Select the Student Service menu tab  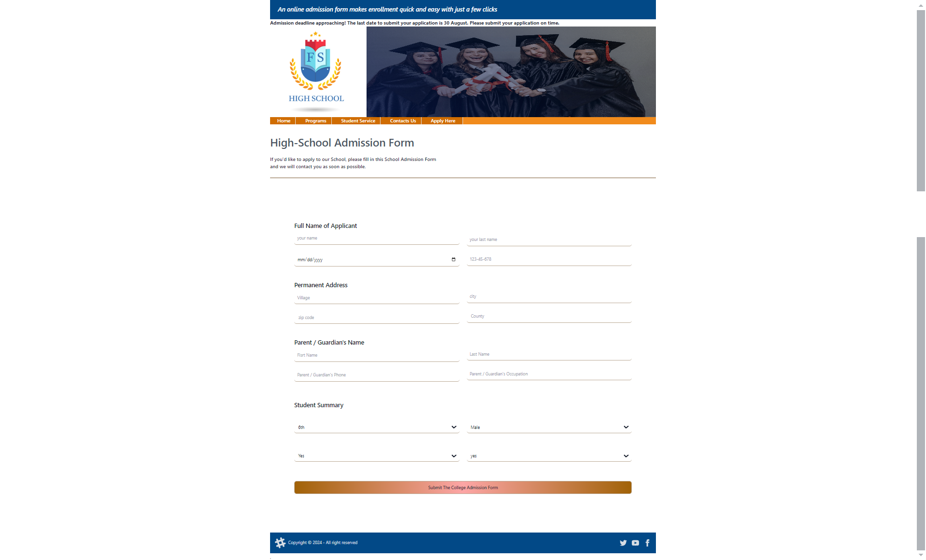pos(358,120)
